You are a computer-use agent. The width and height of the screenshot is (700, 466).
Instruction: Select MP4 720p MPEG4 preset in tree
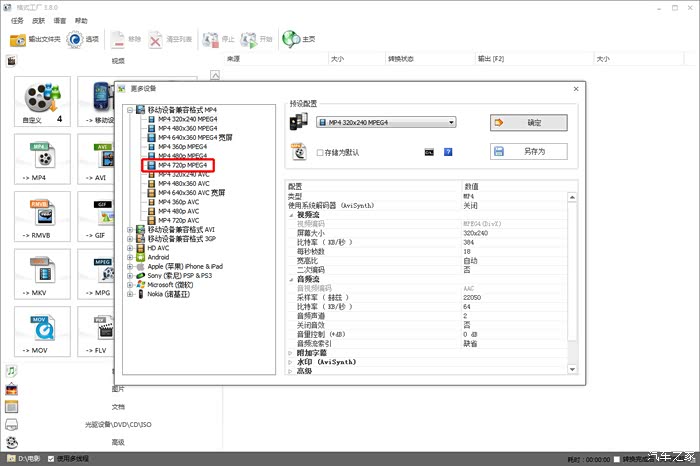182,165
